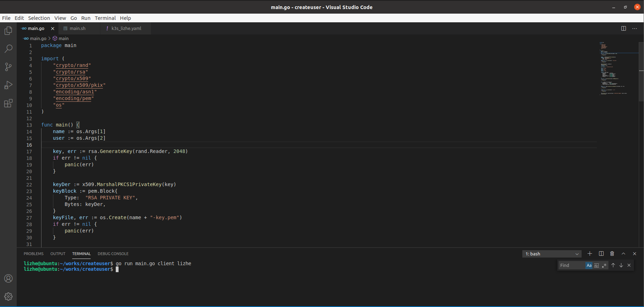The image size is (644, 307).
Task: Go to next find match
Action: click(x=621, y=265)
